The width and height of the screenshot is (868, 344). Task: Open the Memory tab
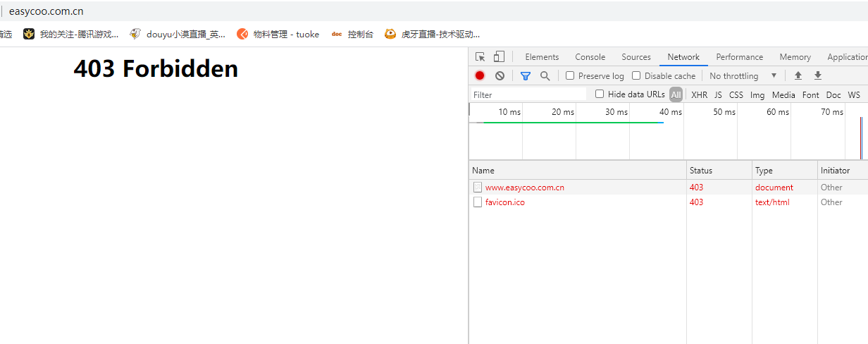[795, 57]
